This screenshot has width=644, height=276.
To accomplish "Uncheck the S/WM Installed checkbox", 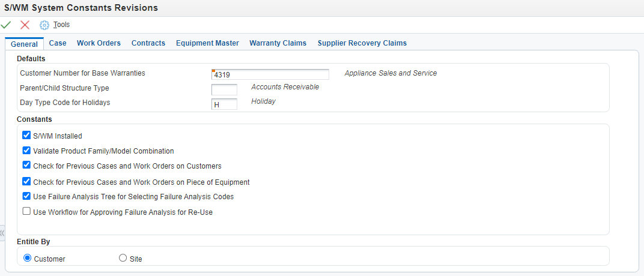I will point(26,136).
